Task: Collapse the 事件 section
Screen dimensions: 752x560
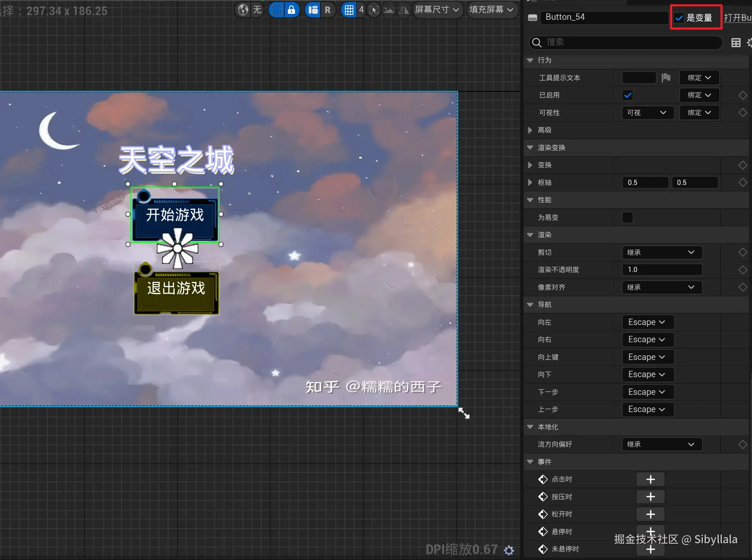Action: click(x=530, y=462)
